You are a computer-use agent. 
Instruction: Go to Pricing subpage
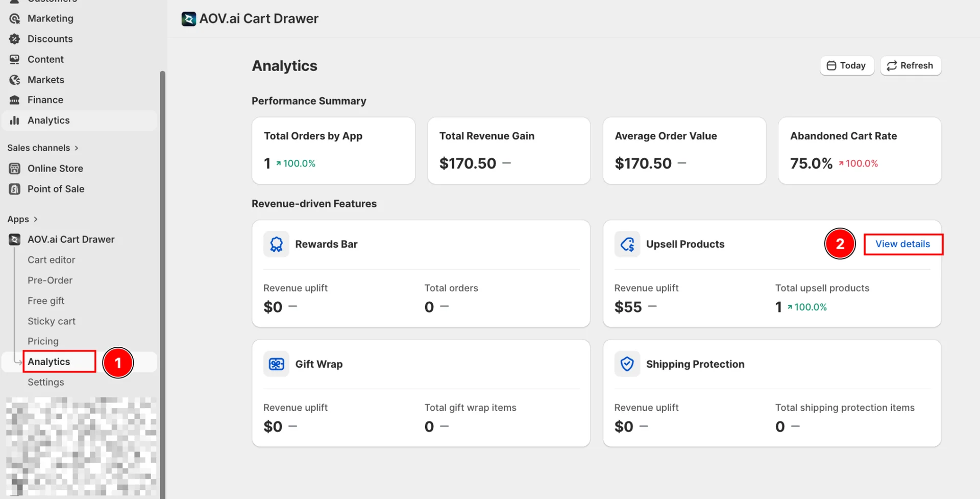(x=43, y=341)
